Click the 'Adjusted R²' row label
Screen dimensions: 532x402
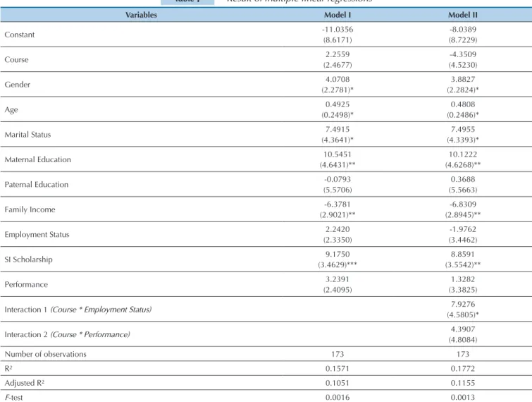point(25,383)
